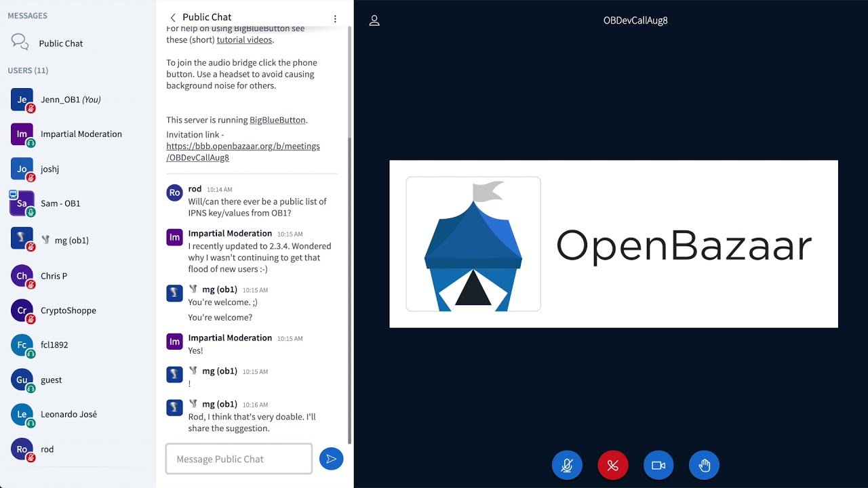This screenshot has height=488, width=868.
Task: Select Sam - OB1 presenter avatar
Action: tap(22, 203)
